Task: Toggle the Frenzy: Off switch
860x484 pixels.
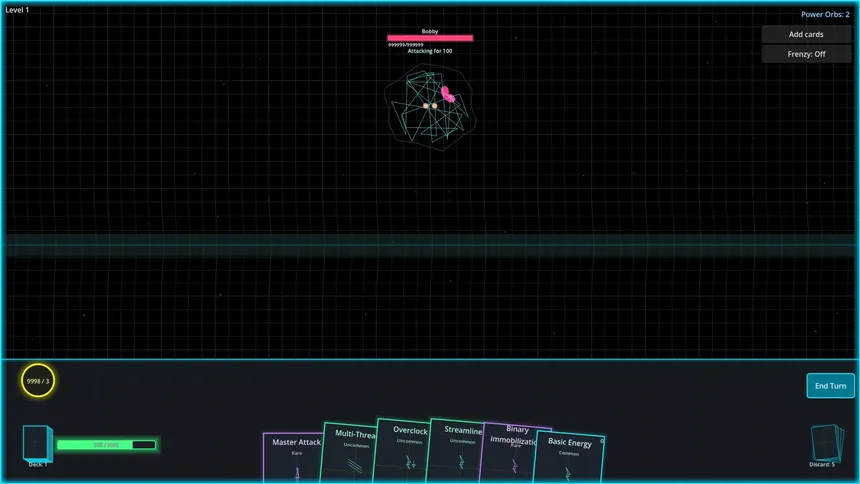Action: click(806, 54)
